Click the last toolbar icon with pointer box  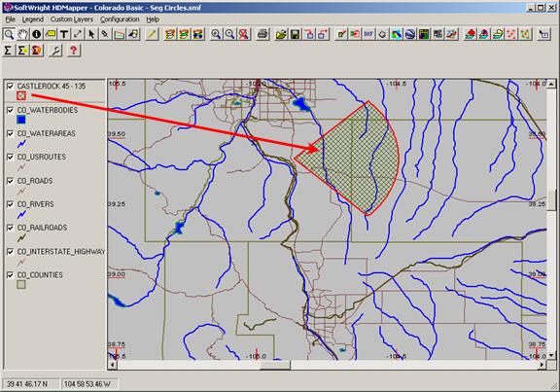tap(543, 34)
